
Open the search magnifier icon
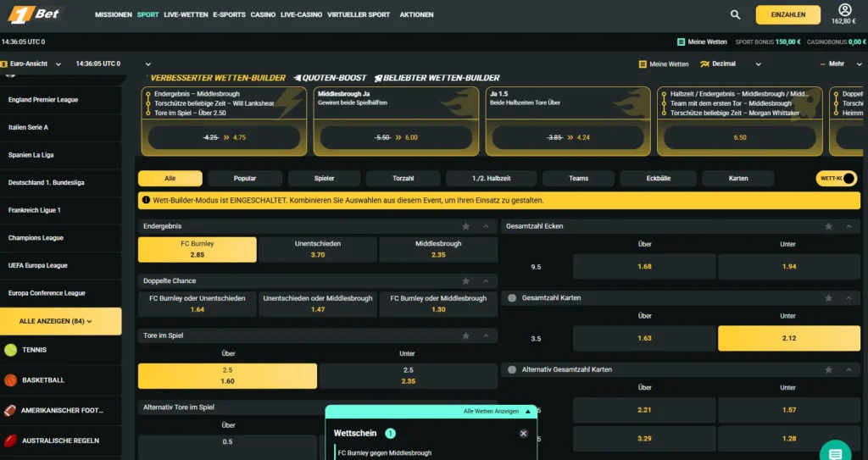coord(735,15)
